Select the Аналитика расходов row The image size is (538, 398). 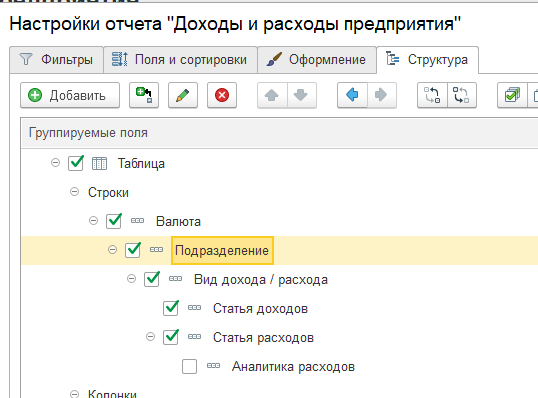click(x=280, y=366)
